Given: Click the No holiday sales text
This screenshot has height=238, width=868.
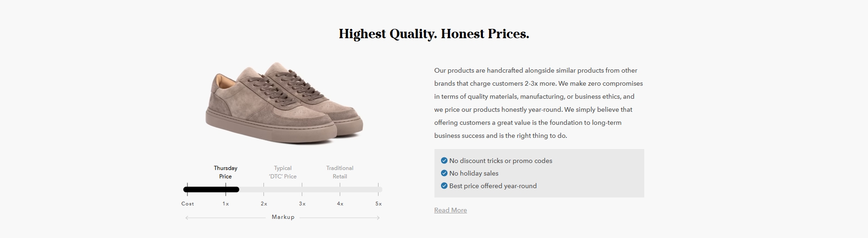Looking at the screenshot, I should (x=474, y=173).
